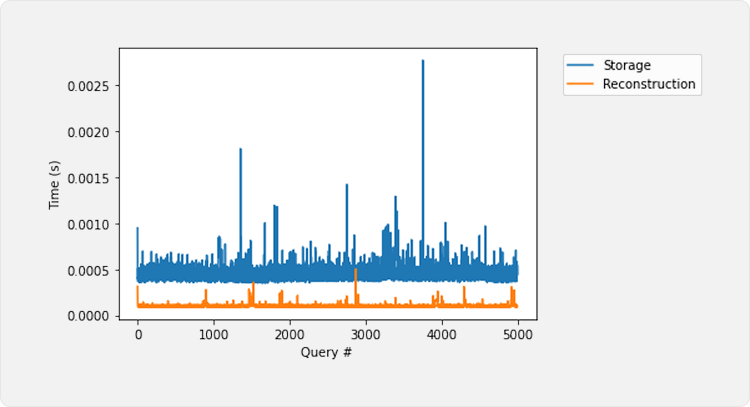Click the 3000 x-axis tick label
The height and width of the screenshot is (407, 750).
366,335
